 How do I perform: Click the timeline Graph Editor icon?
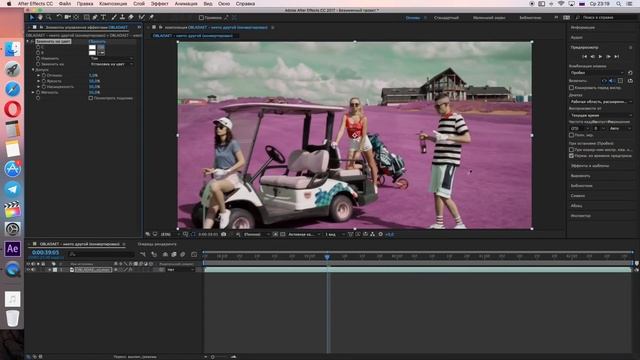coord(194,254)
